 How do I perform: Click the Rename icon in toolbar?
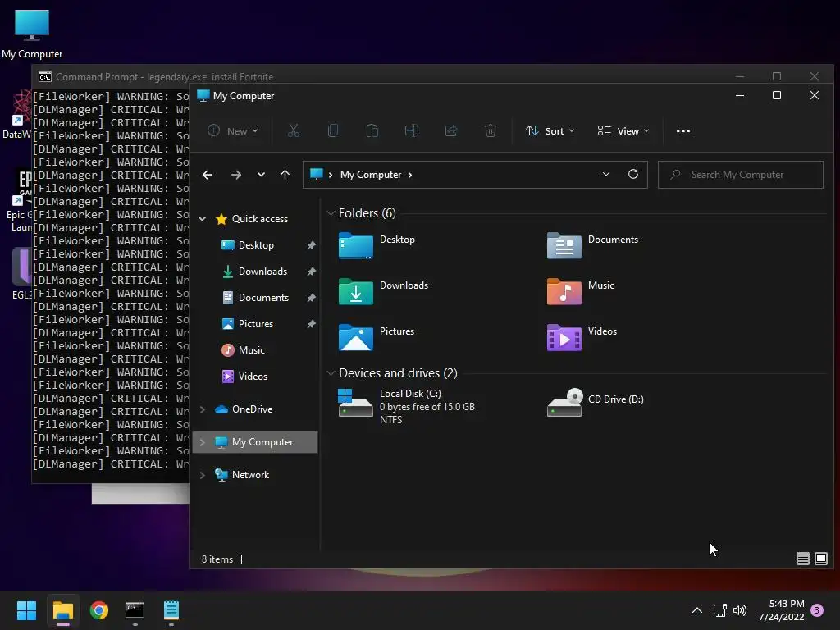[x=412, y=130]
